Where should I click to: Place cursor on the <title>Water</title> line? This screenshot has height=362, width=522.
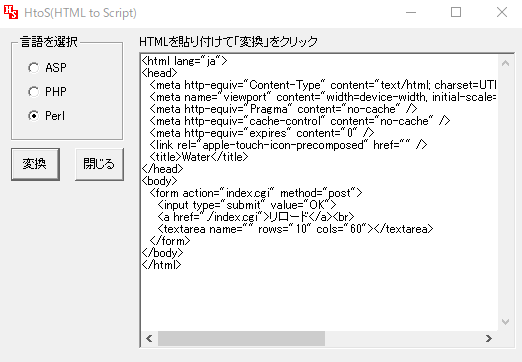[x=199, y=157]
